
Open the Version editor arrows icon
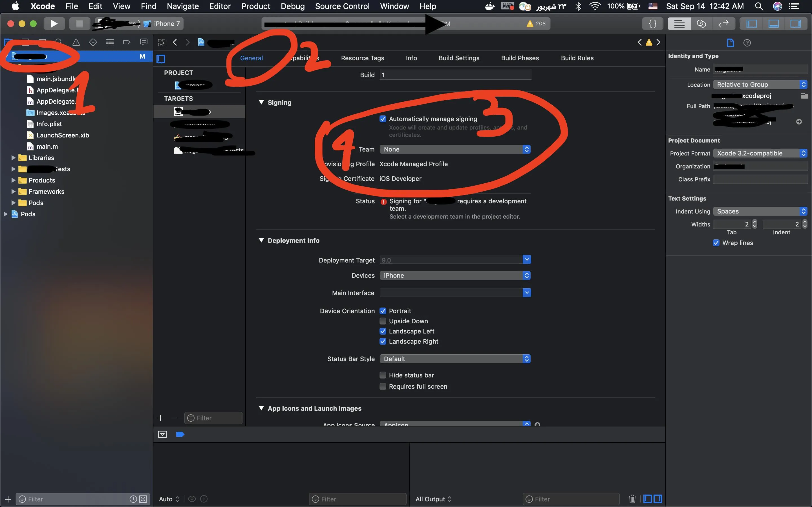(x=723, y=23)
